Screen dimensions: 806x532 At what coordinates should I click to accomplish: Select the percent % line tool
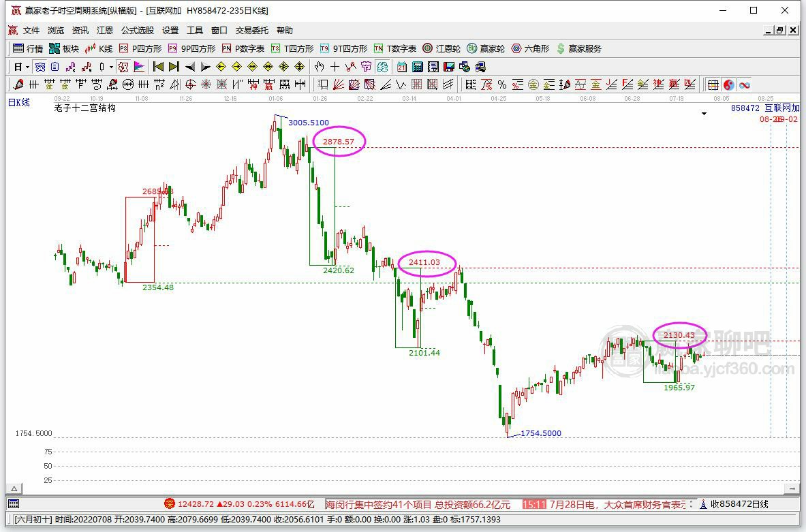(x=502, y=85)
